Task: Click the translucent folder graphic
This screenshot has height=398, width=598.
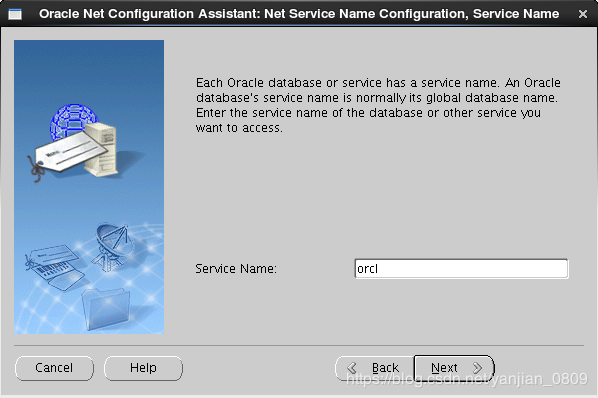Action: pos(106,309)
